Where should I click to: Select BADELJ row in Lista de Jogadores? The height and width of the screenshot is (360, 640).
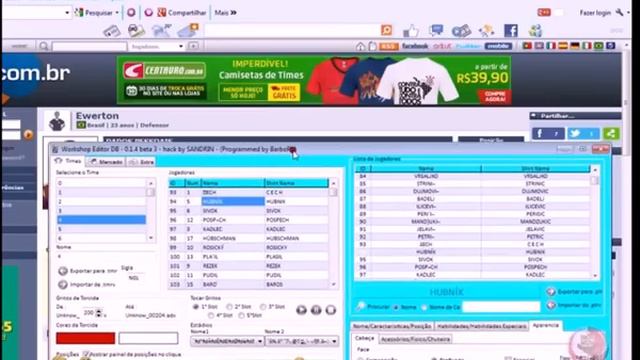[473, 199]
